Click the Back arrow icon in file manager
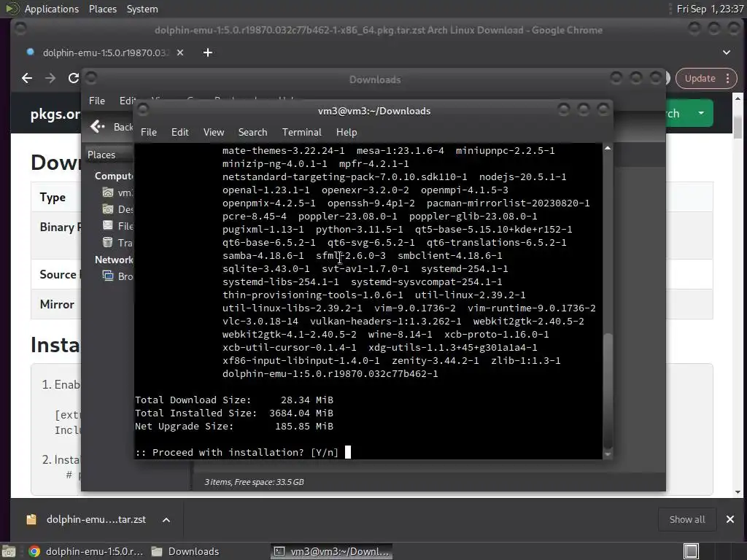The image size is (747, 560). tap(98, 127)
